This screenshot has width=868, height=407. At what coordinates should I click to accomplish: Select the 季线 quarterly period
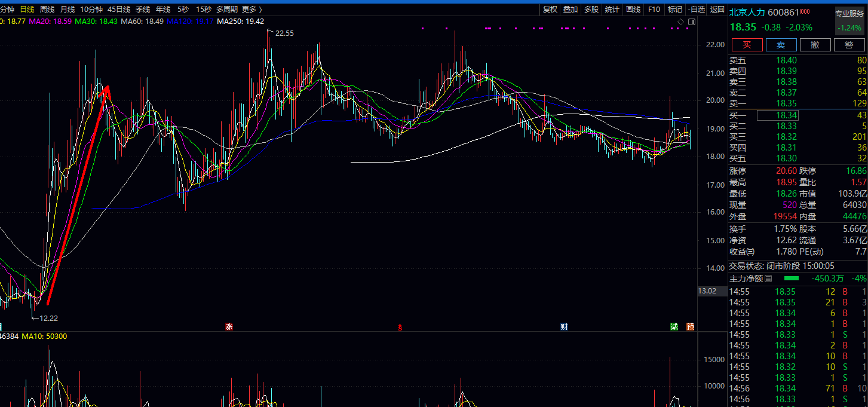click(x=143, y=10)
